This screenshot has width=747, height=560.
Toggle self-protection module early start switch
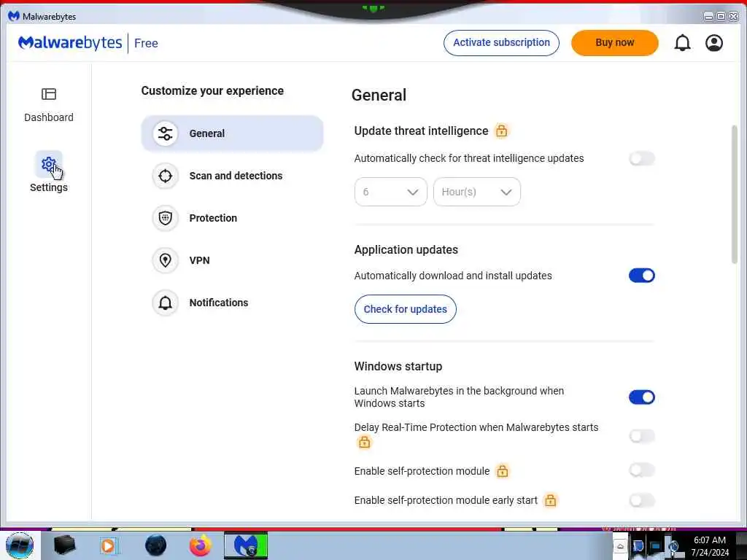tap(642, 500)
